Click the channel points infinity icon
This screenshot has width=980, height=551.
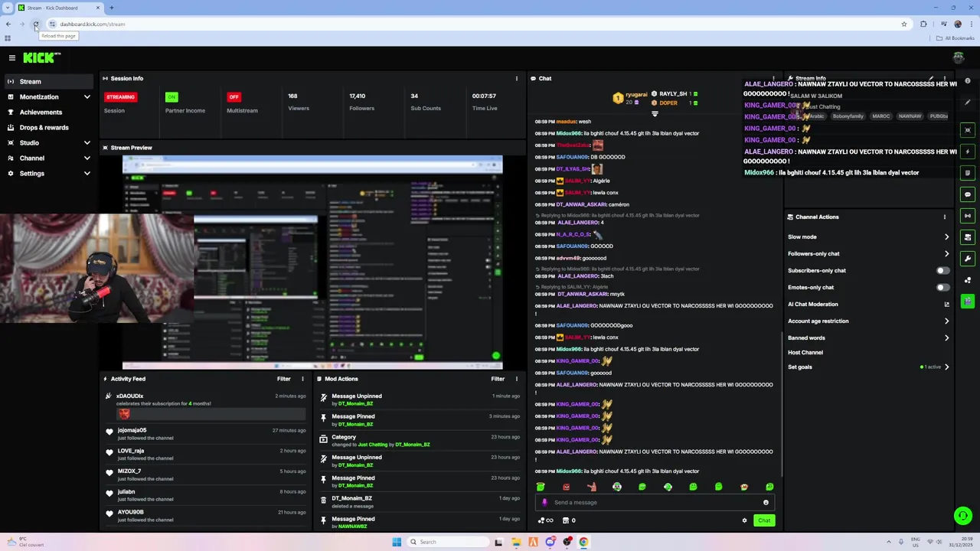546,520
